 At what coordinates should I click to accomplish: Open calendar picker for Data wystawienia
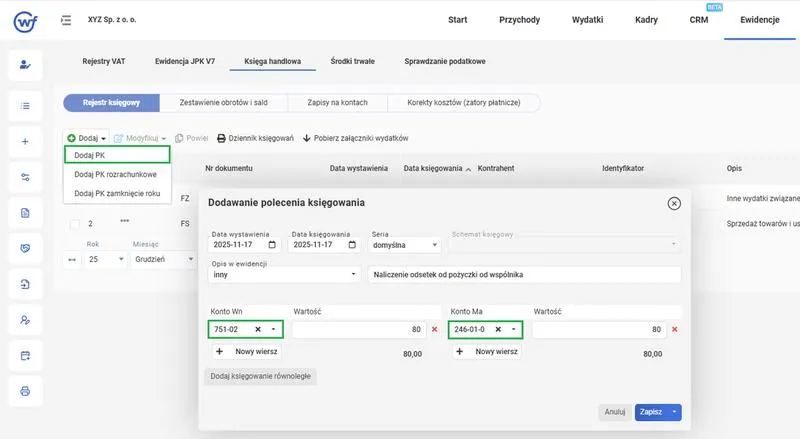coord(272,245)
